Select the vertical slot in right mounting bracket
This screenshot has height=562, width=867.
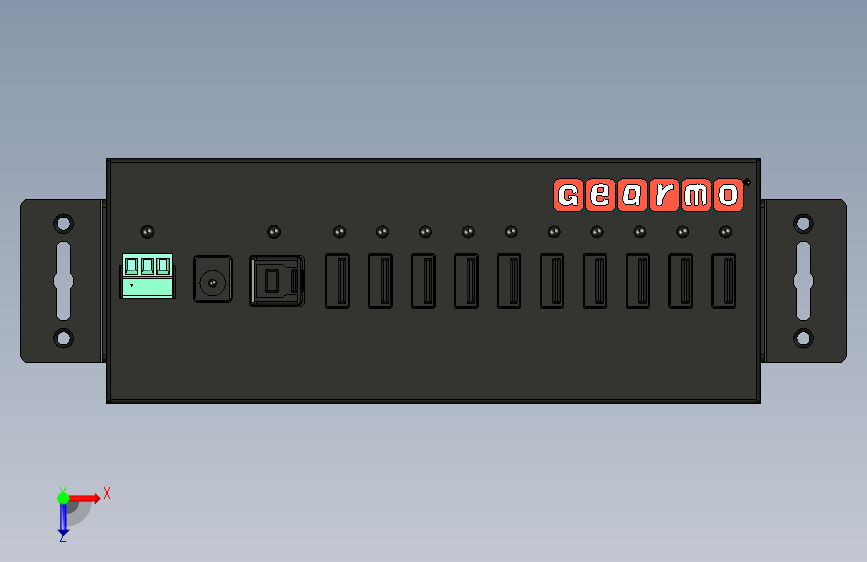click(x=803, y=281)
